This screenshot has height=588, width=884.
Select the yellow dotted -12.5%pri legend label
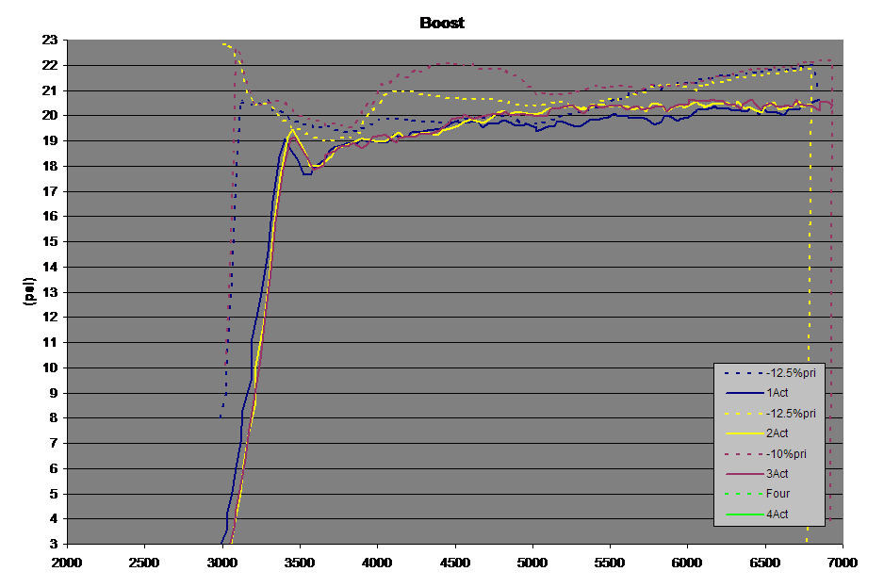(x=791, y=414)
